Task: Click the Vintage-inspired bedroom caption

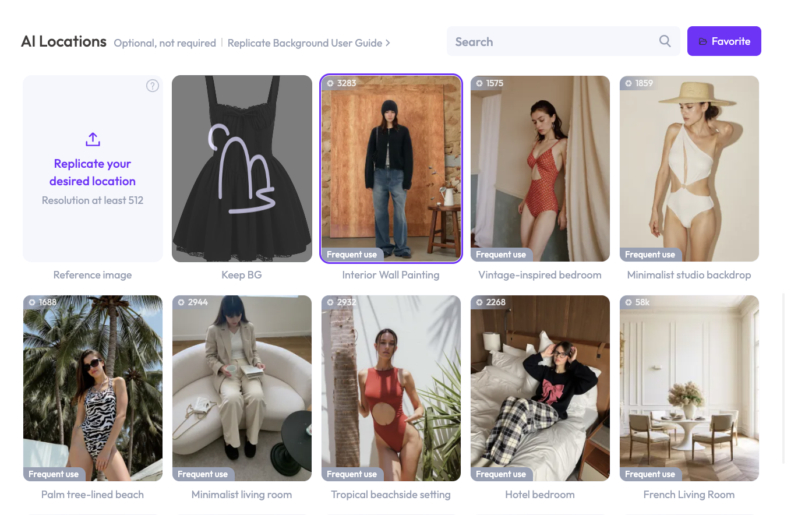Action: (540, 275)
